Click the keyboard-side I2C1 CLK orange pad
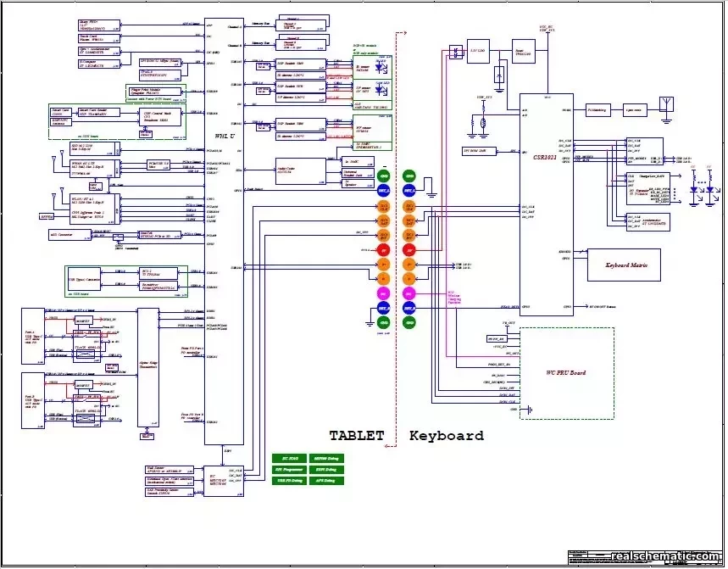The width and height of the screenshot is (728, 569). pos(409,206)
